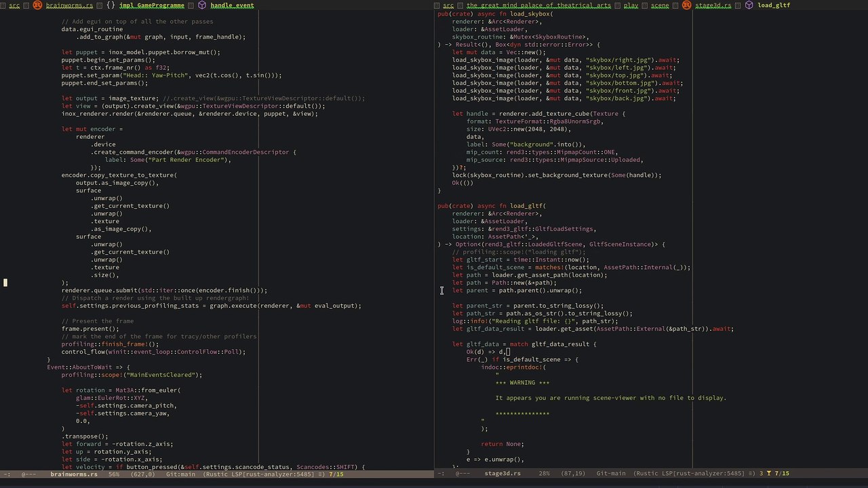Click the 28% position in right mode line
The image size is (868, 488).
[544, 474]
